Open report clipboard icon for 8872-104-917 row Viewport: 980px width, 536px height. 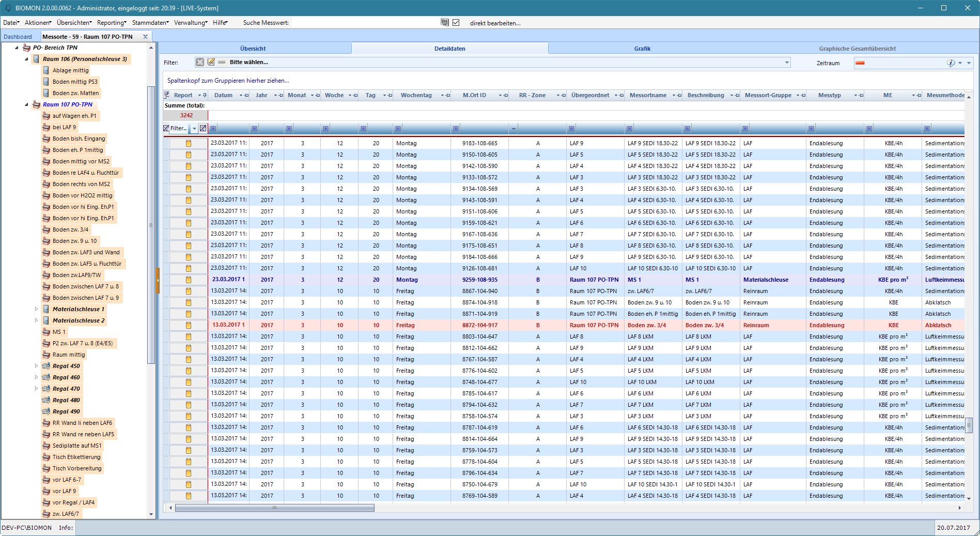click(x=189, y=325)
